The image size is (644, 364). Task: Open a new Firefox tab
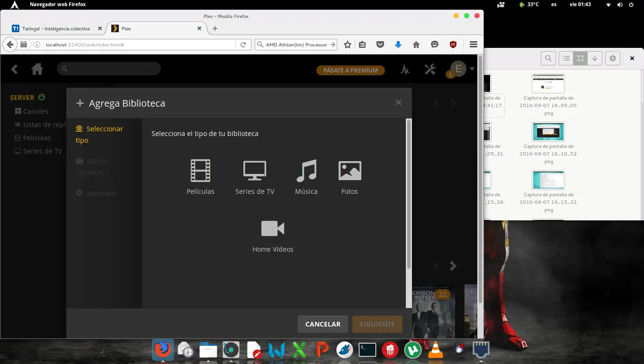pyautogui.click(x=215, y=28)
